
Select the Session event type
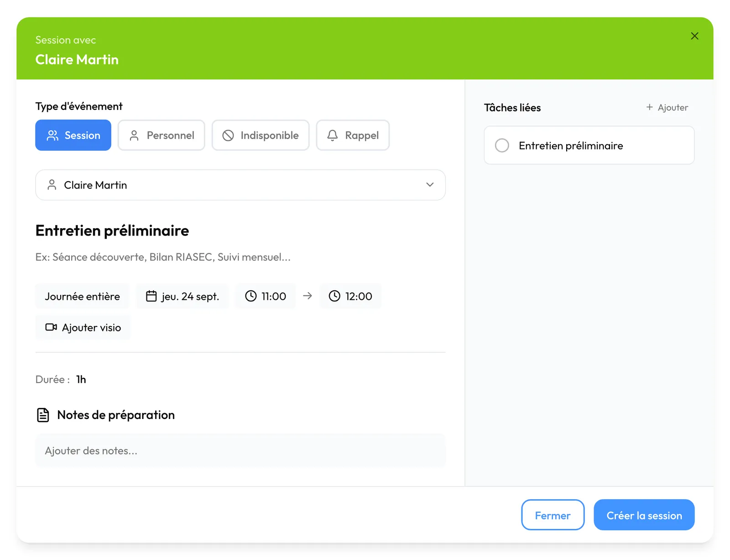click(73, 135)
